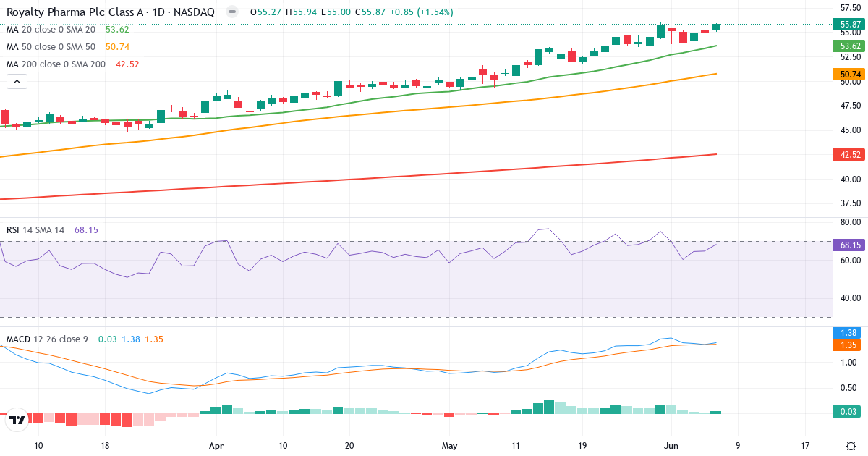Open chart settings gear icon
This screenshot has height=456, width=868.
click(851, 446)
